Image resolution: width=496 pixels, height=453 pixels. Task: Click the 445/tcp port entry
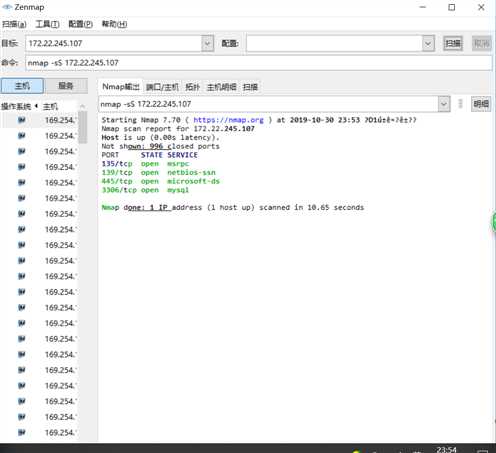click(x=117, y=181)
